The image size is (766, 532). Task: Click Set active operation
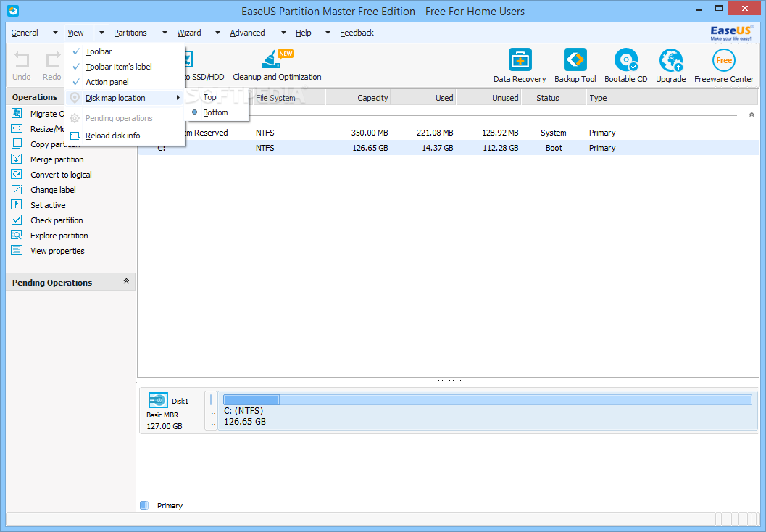click(x=48, y=204)
